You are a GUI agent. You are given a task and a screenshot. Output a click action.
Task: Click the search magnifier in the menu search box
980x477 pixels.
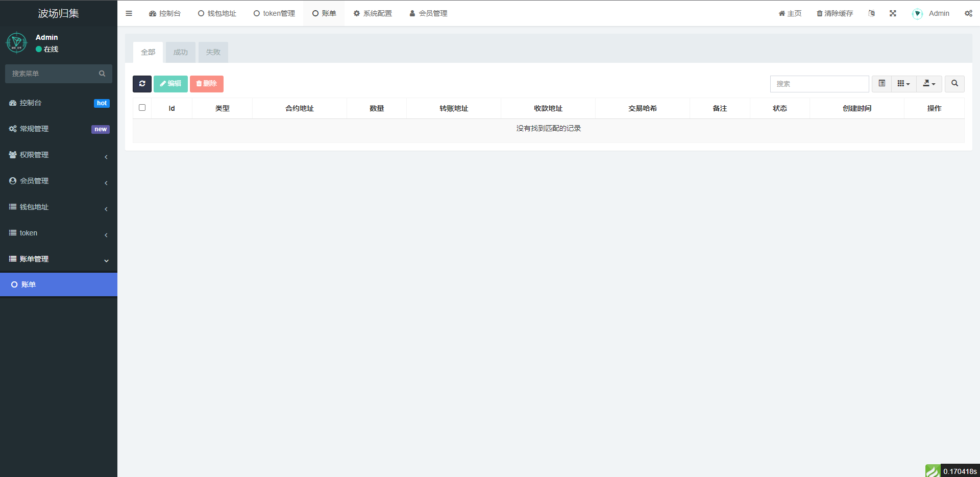(102, 74)
